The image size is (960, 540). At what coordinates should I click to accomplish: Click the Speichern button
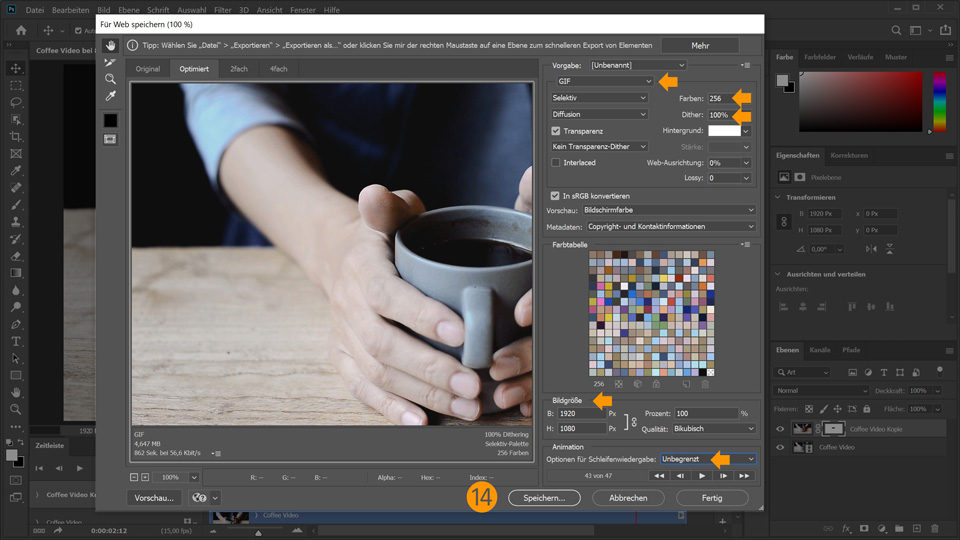(x=544, y=497)
